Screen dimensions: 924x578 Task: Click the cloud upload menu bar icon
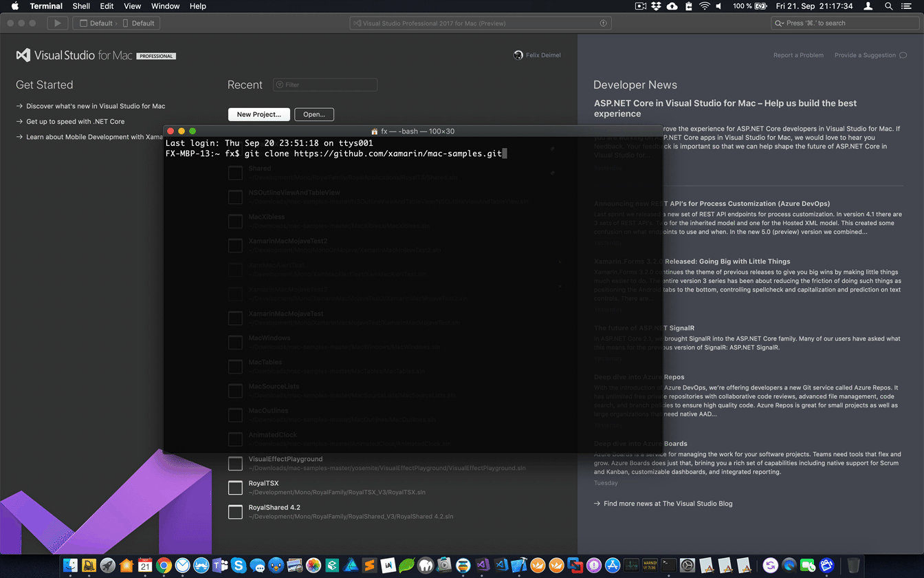(672, 6)
